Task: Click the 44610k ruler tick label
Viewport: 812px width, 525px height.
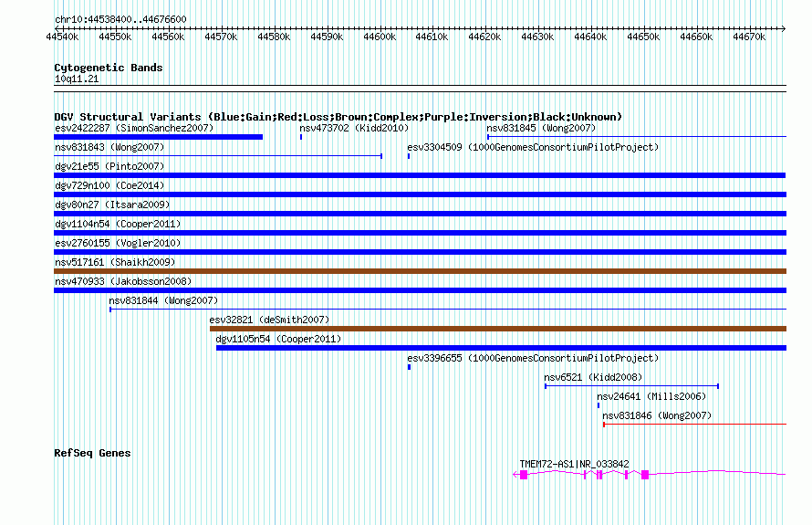Action: [432, 37]
